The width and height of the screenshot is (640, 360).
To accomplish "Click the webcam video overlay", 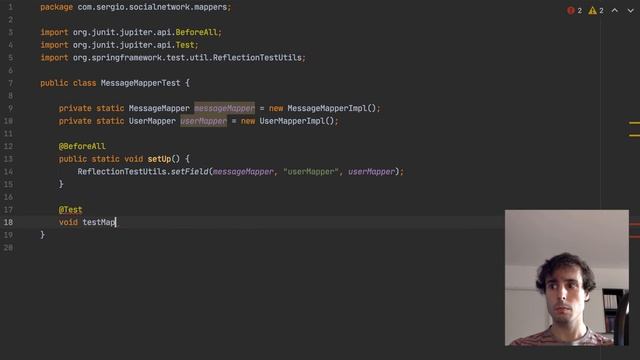I will [567, 278].
